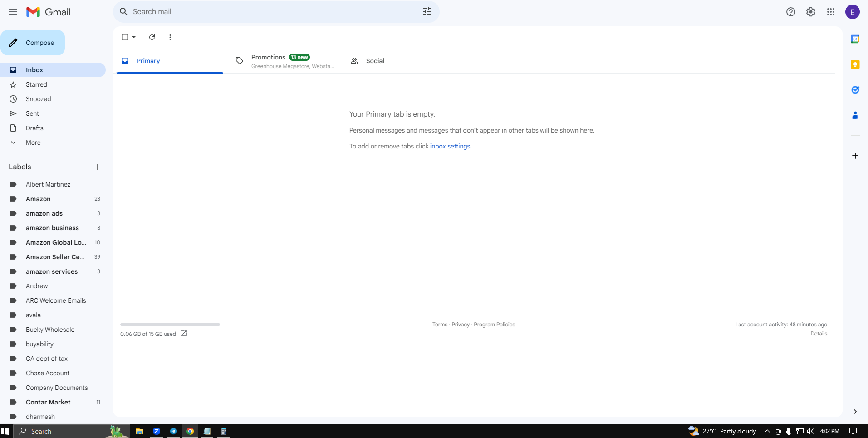The width and height of the screenshot is (868, 438).
Task: Open the Amazon Global Lo... label
Action: click(x=53, y=242)
